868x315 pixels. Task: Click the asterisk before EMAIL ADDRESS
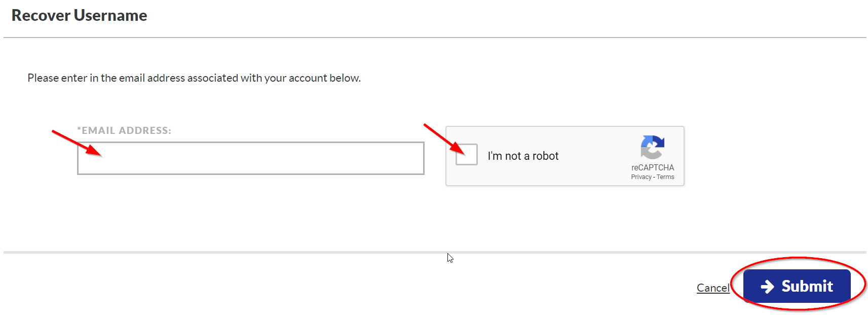[79, 130]
